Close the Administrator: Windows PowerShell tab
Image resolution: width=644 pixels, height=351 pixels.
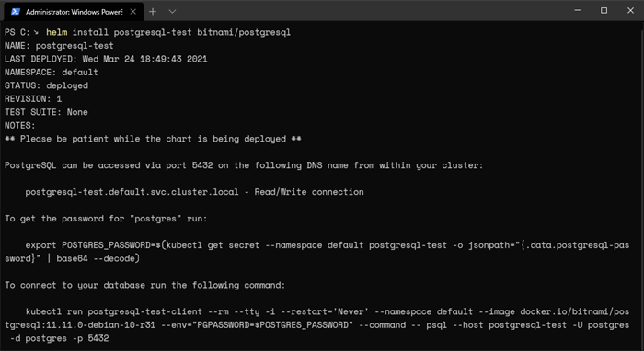[133, 11]
